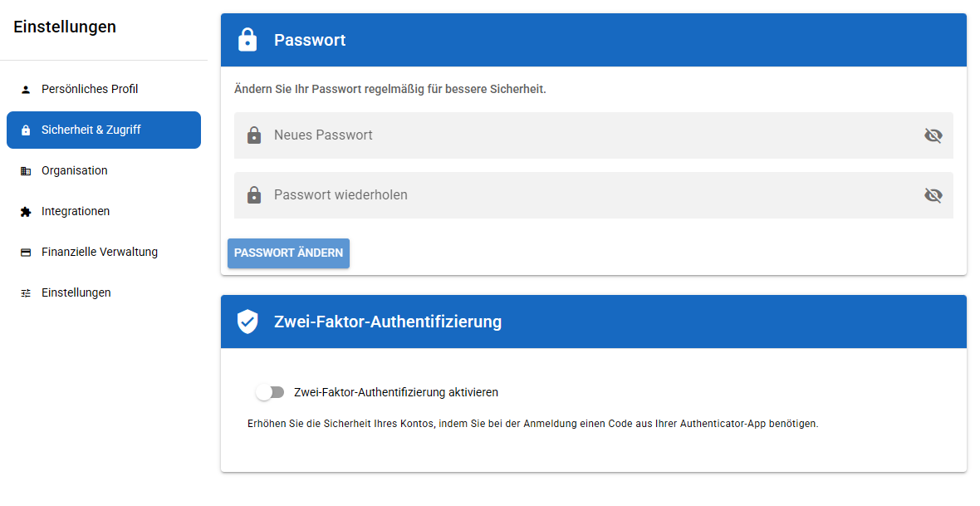
Task: Open Finanzielle Verwaltung section
Action: (x=104, y=252)
